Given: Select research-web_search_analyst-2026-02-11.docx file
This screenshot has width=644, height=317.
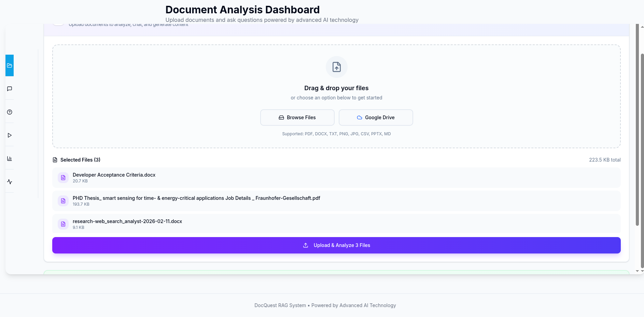Looking at the screenshot, I should click(336, 223).
